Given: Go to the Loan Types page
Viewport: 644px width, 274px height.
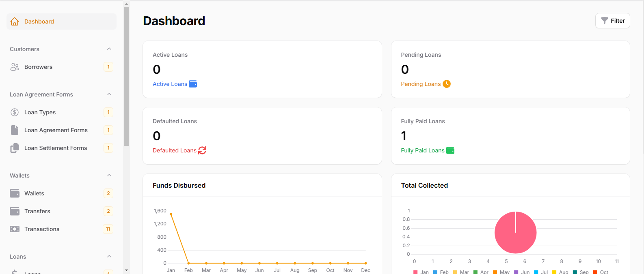Looking at the screenshot, I should tap(61, 112).
